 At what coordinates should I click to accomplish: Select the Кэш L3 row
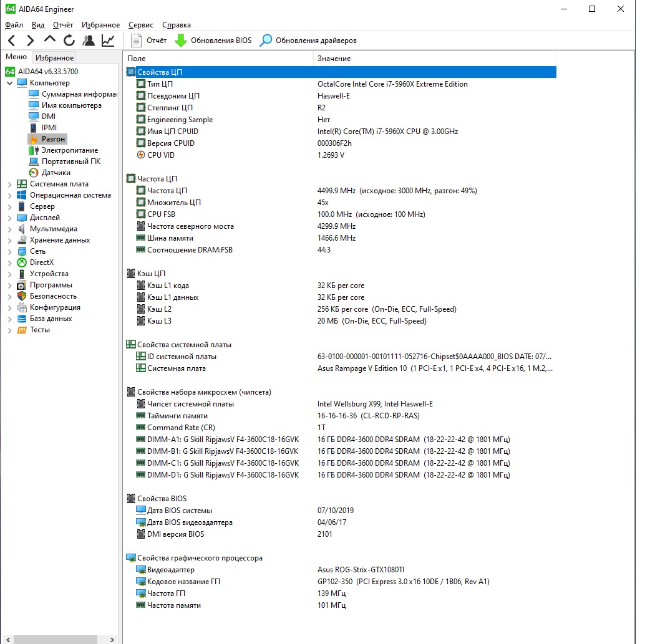click(x=341, y=321)
